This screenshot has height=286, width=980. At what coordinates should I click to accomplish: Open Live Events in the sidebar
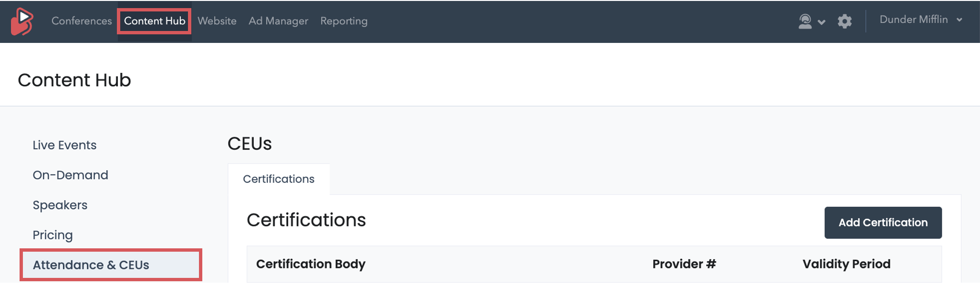click(x=64, y=145)
